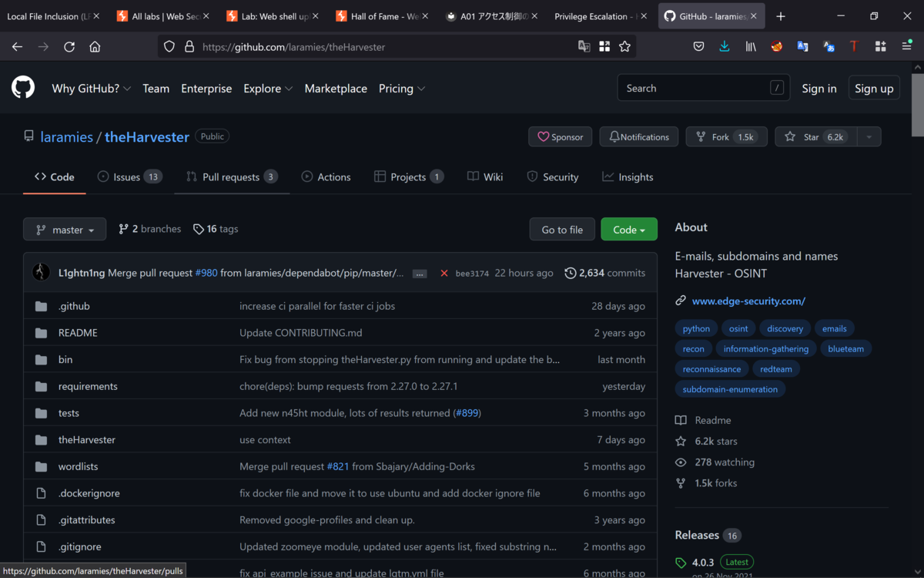This screenshot has height=578, width=924.
Task: Open the Actions tab
Action: click(x=326, y=177)
